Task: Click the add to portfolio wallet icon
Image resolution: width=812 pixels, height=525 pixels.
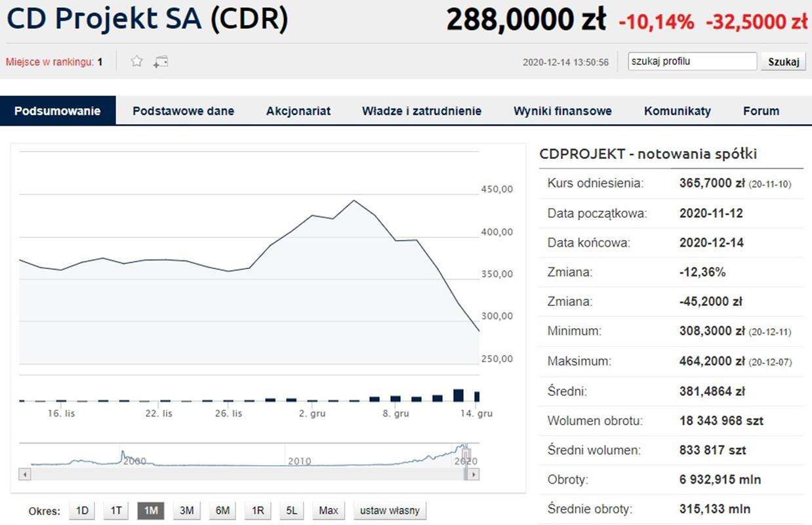Action: point(161,62)
